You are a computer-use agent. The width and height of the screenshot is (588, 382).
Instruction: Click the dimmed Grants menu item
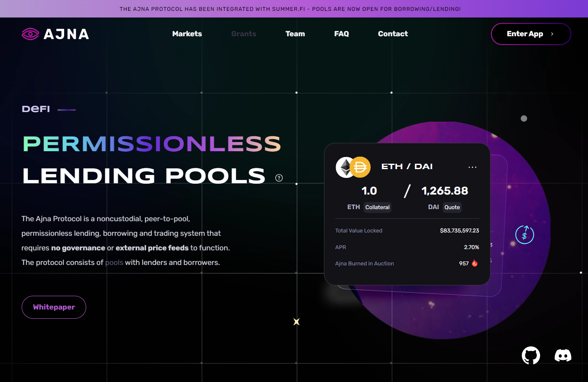click(244, 34)
